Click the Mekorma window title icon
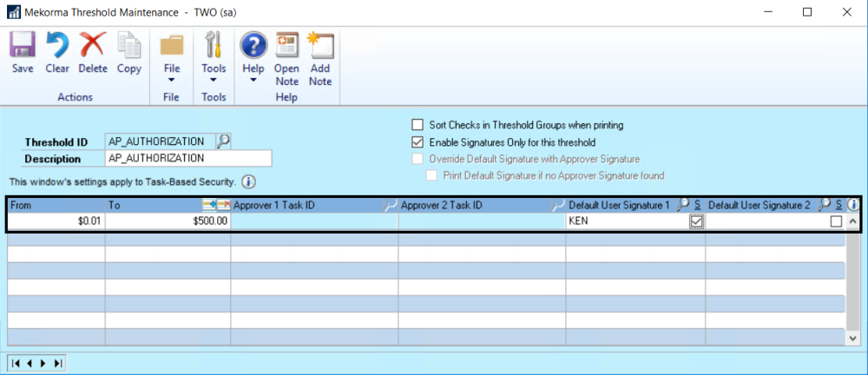Viewport: 868px width, 375px height. click(x=15, y=12)
